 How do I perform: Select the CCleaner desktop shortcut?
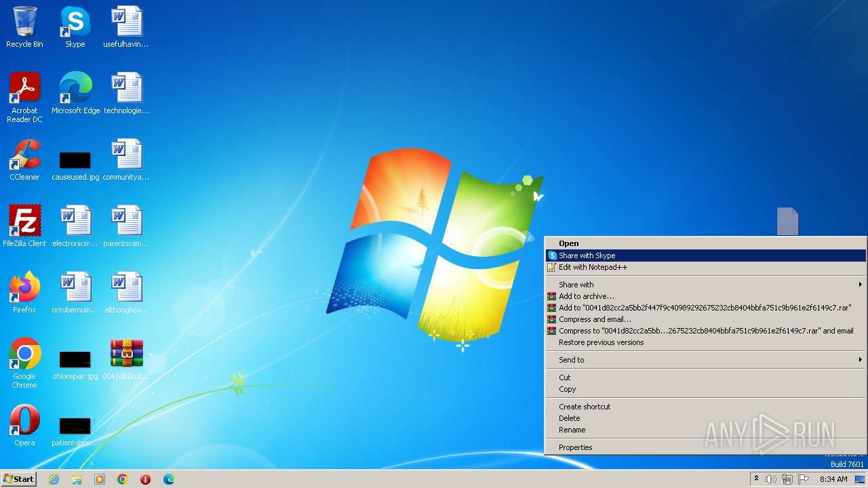click(24, 160)
